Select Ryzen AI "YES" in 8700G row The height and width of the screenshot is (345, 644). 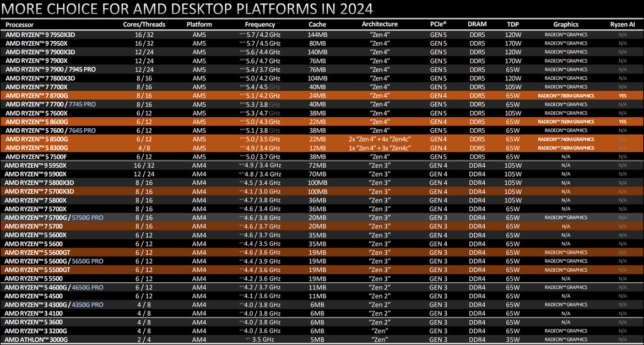tap(623, 96)
